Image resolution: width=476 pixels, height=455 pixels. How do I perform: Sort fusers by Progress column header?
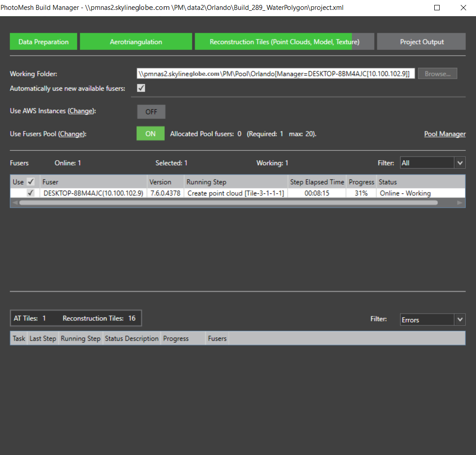[x=361, y=182]
